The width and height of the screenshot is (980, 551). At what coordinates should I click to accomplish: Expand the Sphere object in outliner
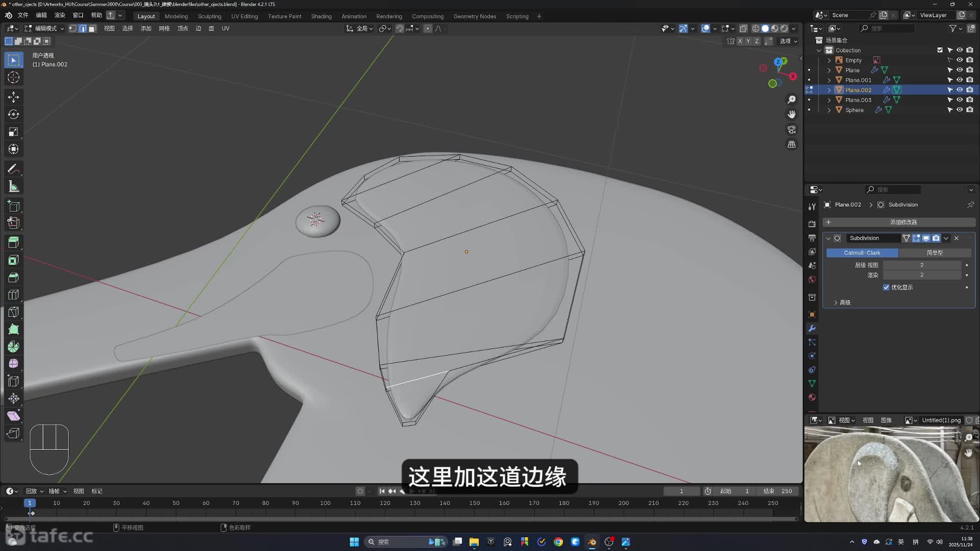coord(829,110)
